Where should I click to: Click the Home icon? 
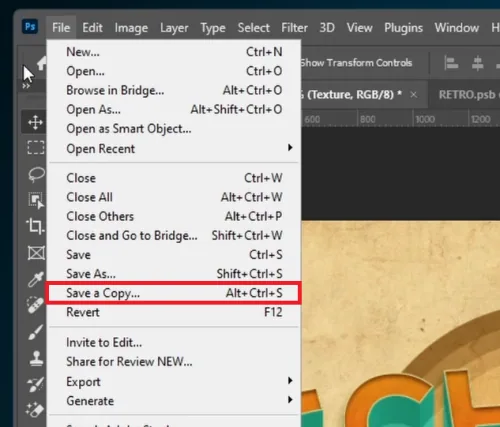pyautogui.click(x=42, y=63)
